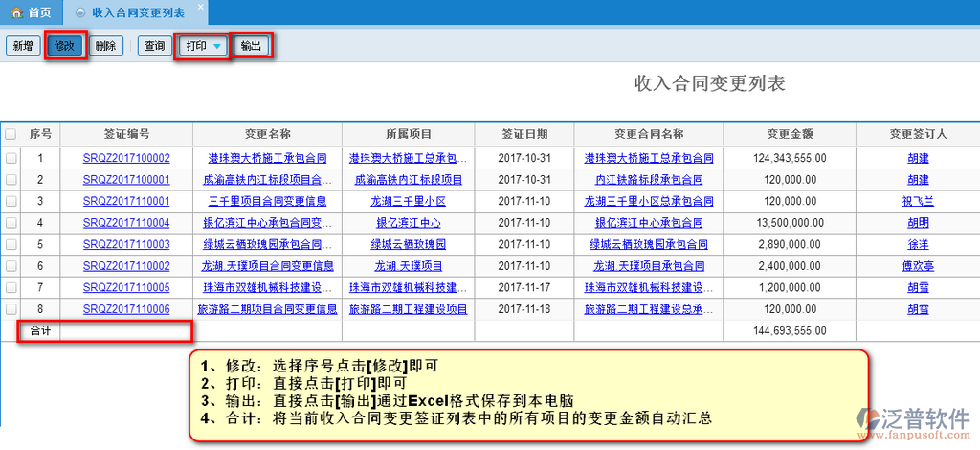The height and width of the screenshot is (450, 980).
Task: Open signer 胡建 in row 1
Action: point(918,159)
